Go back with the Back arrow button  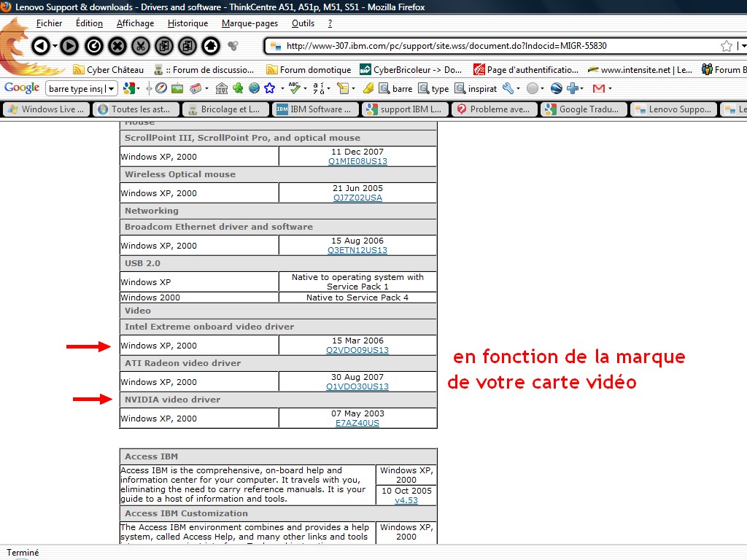pos(41,46)
